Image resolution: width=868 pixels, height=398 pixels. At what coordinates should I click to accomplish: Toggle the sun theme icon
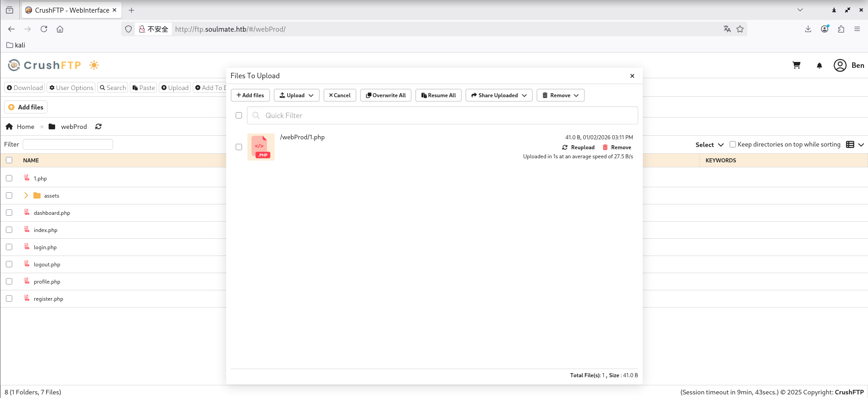pyautogui.click(x=94, y=65)
